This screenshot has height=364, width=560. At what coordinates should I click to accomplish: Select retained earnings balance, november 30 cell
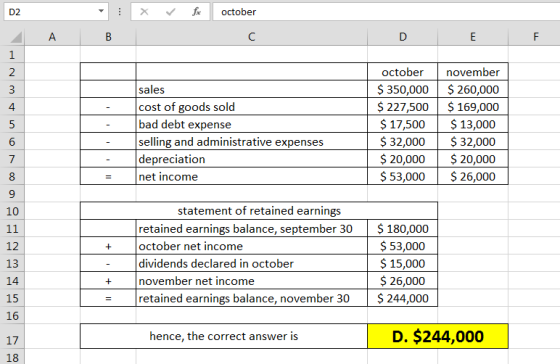[251, 298]
